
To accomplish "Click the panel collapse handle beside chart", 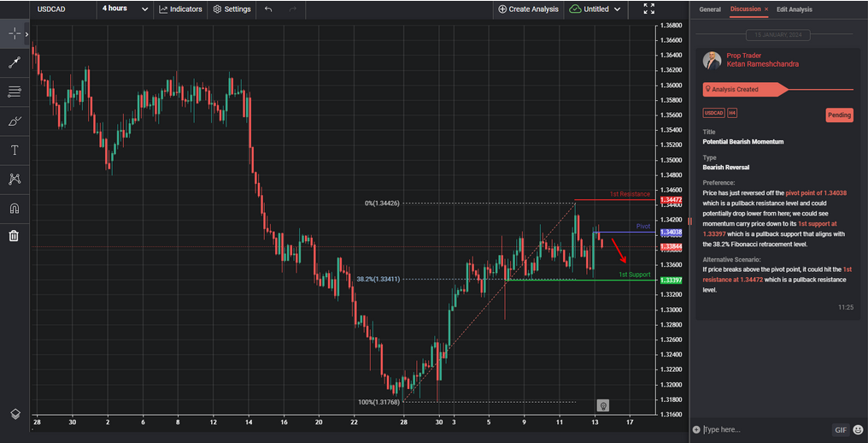I will (x=689, y=221).
